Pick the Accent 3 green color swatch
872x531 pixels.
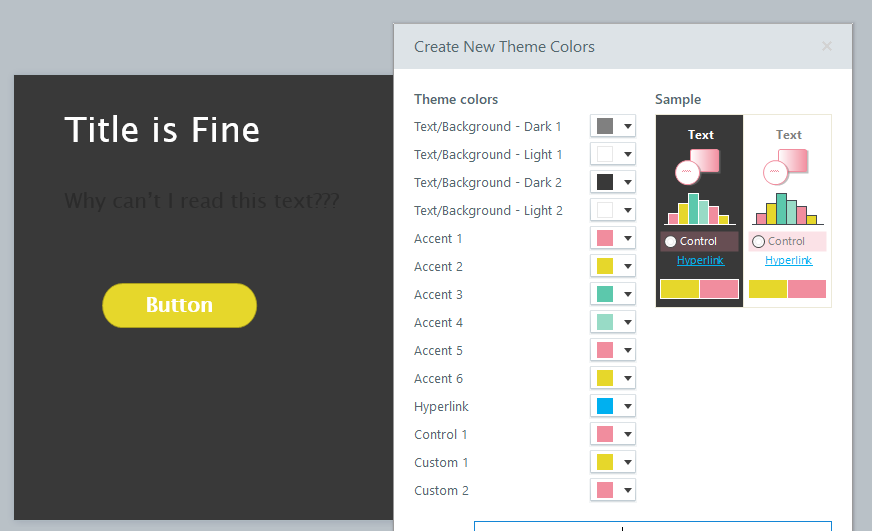point(604,295)
